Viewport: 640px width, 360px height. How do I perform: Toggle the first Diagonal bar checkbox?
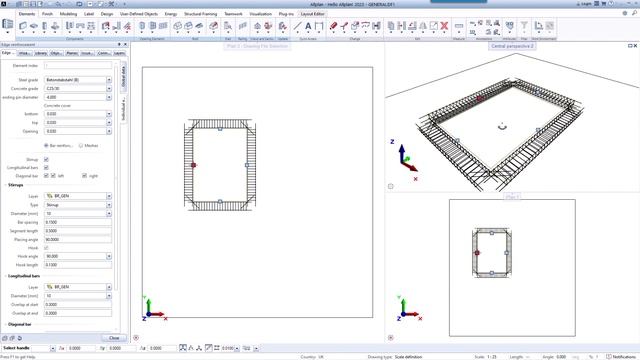pyautogui.click(x=46, y=176)
